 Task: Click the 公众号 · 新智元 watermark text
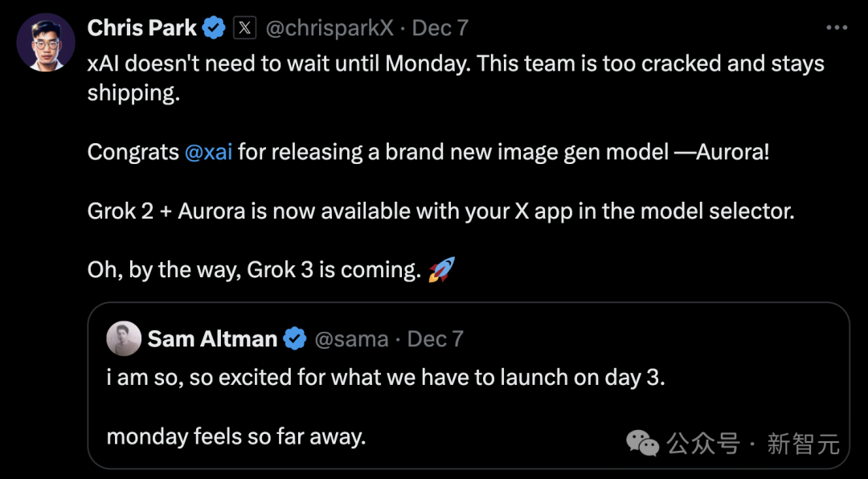752,443
